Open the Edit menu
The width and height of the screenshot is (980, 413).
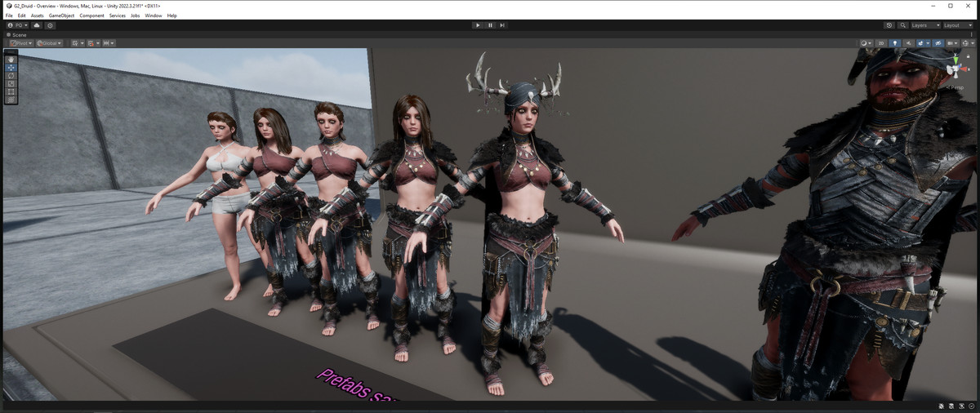21,16
